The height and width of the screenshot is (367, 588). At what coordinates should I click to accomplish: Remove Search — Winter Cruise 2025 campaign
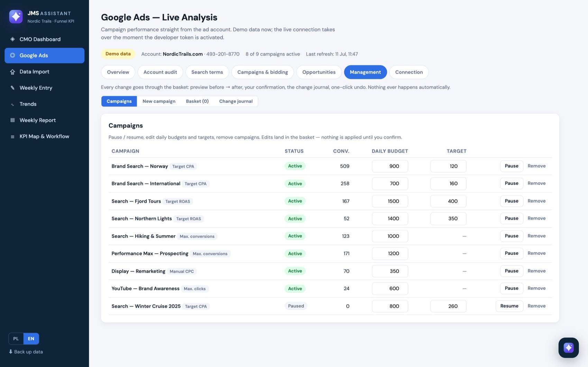point(536,306)
